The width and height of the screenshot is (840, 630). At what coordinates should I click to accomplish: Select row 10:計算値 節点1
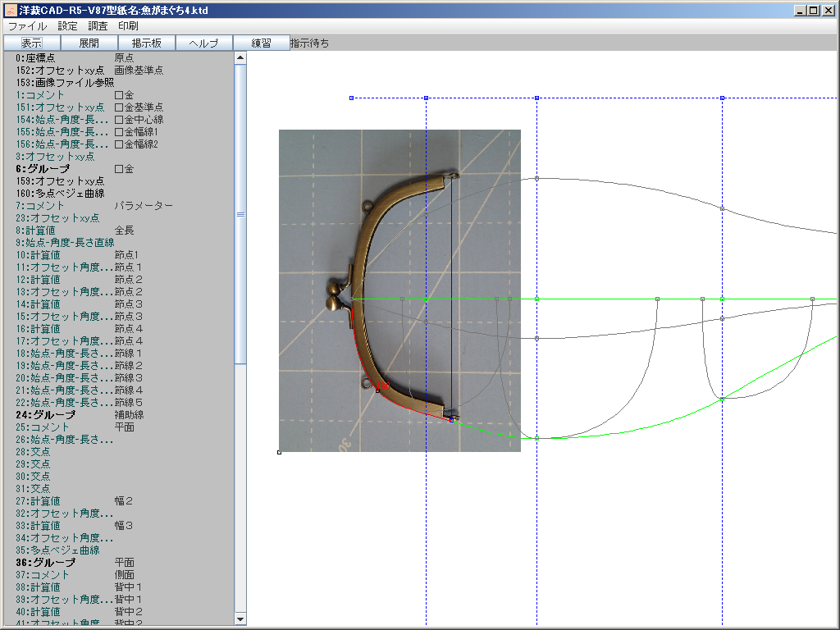click(x=77, y=255)
